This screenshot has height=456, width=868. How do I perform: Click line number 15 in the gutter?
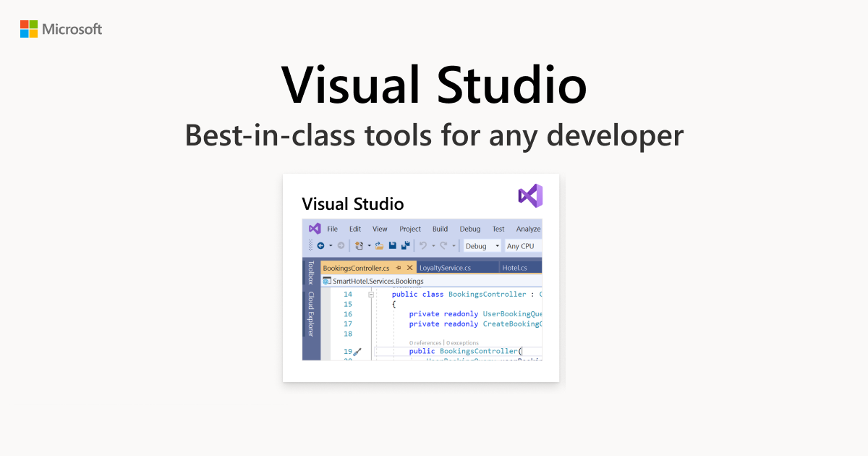point(348,305)
